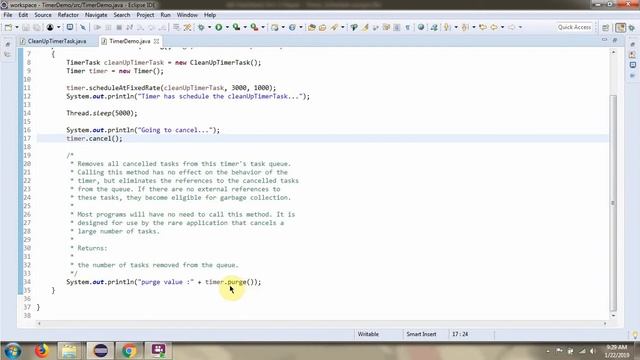This screenshot has height=360, width=640.
Task: Click the Coverage launch icon
Action: pos(236,27)
